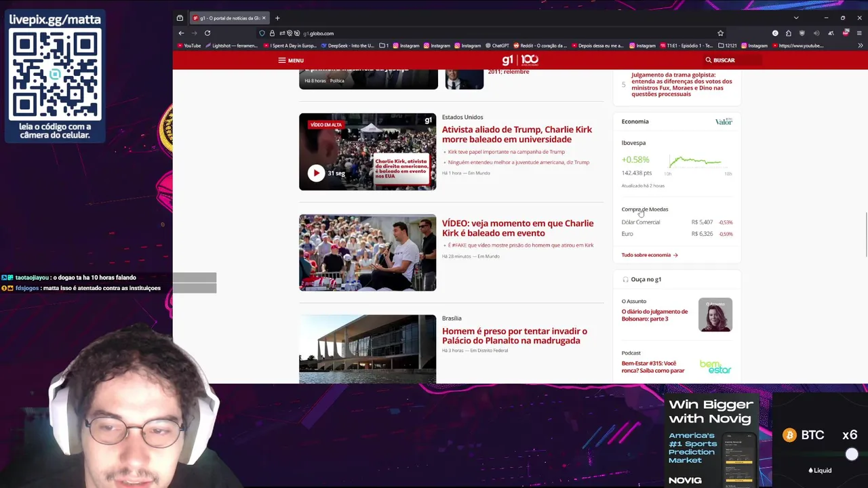
Task: Open Julgamento da trama golpista ranked story
Action: (x=682, y=85)
